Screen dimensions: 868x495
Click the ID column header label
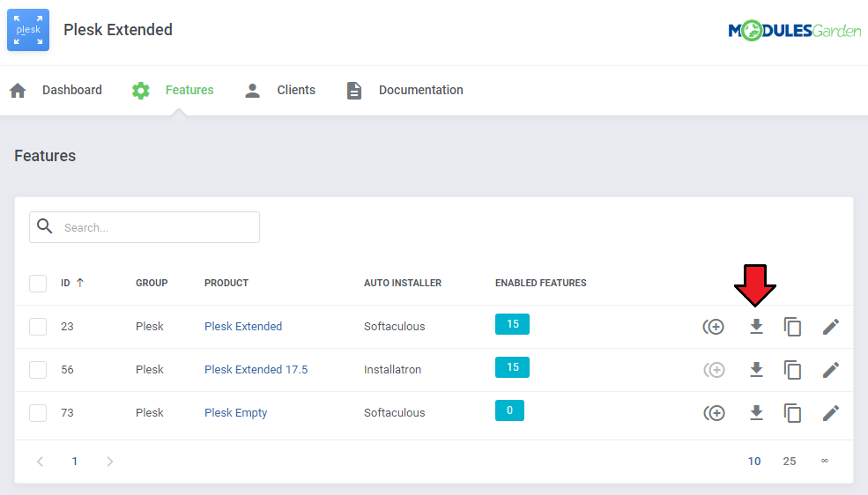click(65, 283)
